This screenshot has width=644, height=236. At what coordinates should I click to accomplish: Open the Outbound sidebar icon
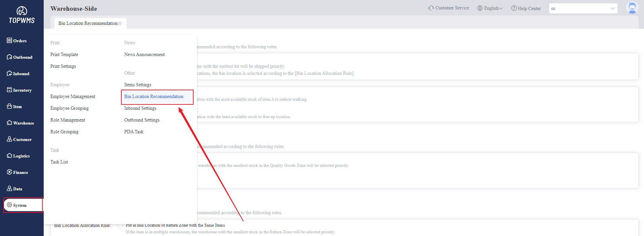click(9, 57)
